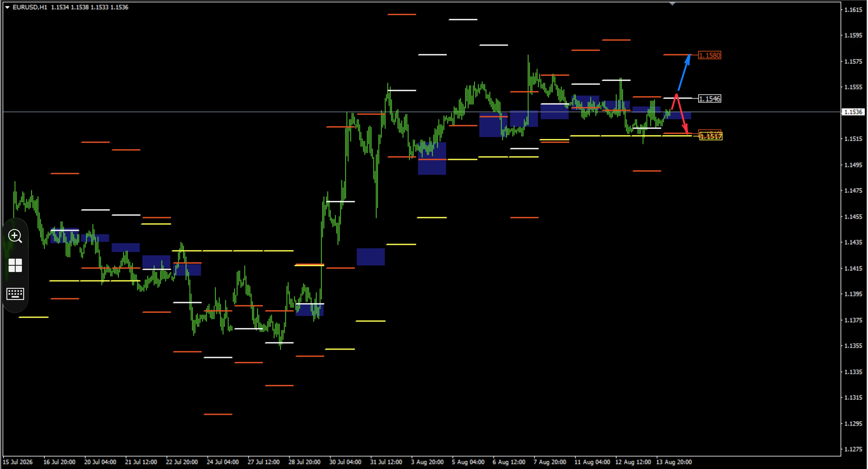Click the chart shift triangle marker at top
This screenshot has height=469, width=868.
click(x=672, y=4)
